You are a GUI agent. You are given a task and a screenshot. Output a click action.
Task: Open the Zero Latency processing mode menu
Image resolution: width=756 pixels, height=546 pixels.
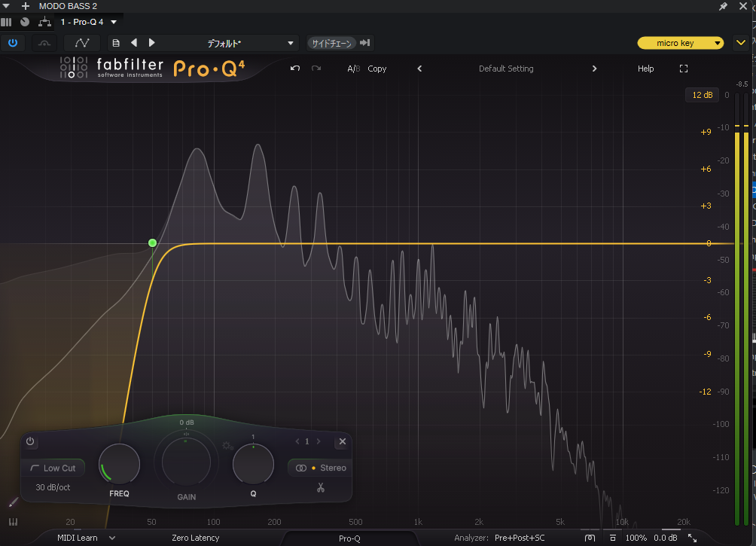[195, 538]
